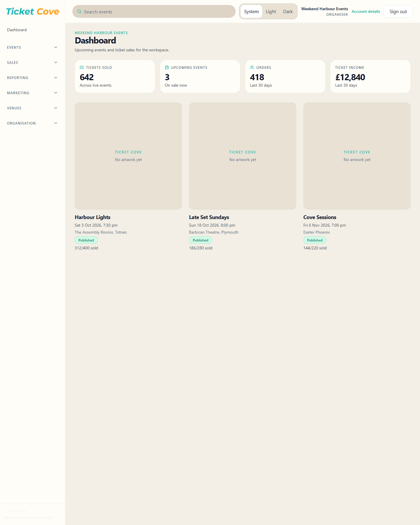Click the '3' upcoming events value

(x=167, y=77)
